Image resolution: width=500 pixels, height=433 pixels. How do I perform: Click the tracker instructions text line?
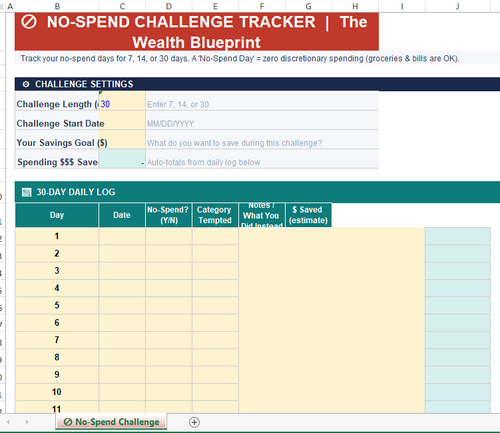[x=240, y=59]
